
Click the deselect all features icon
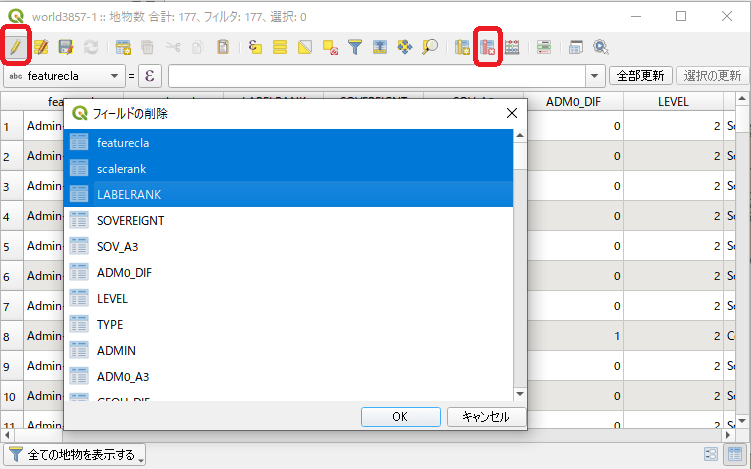(330, 47)
